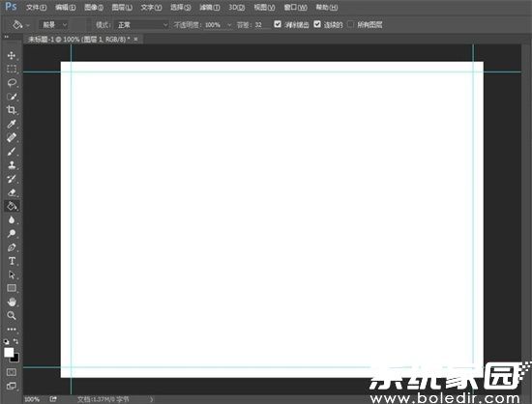This screenshot has width=532, height=404.
Task: Click the status bar export icon
Action: 53,399
